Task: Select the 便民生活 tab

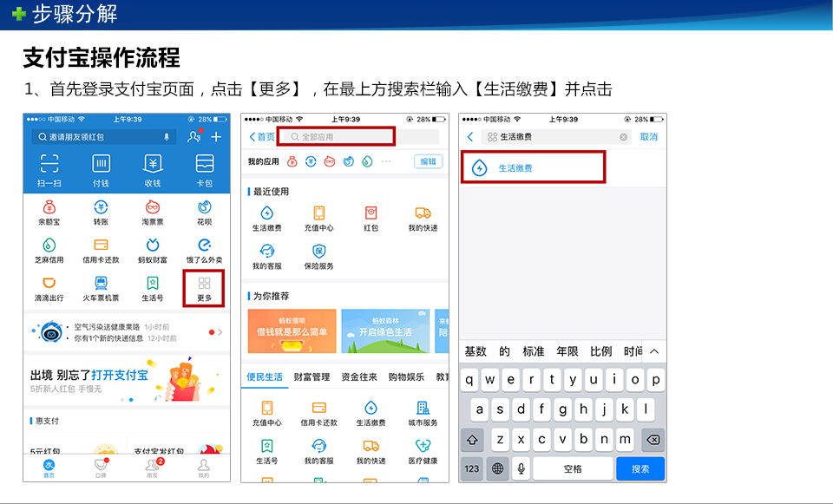Action: tap(265, 377)
